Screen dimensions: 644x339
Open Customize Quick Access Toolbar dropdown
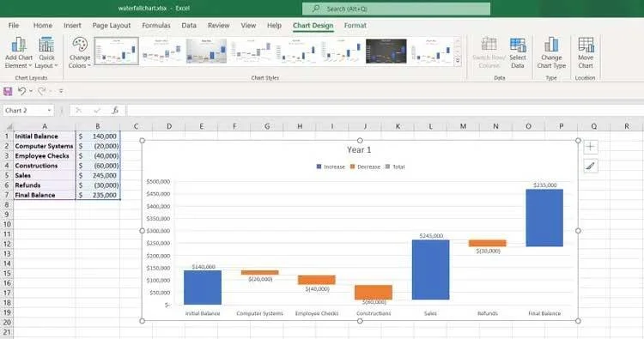coord(61,91)
